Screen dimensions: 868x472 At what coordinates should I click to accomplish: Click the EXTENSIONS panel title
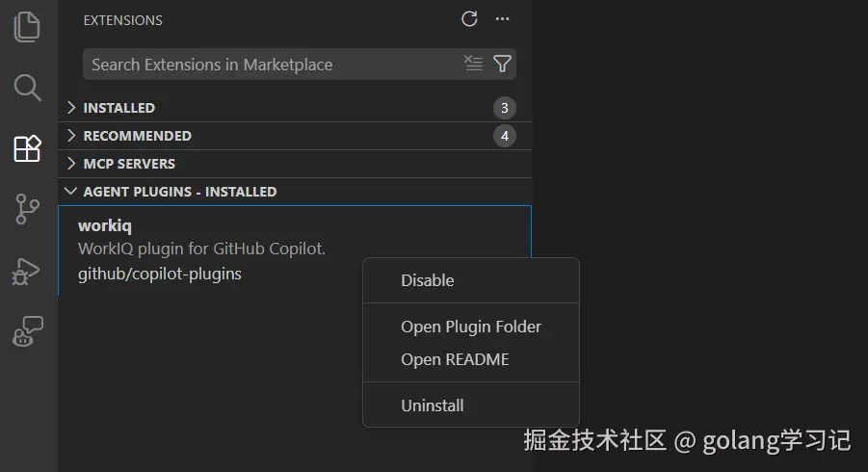pyautogui.click(x=123, y=20)
